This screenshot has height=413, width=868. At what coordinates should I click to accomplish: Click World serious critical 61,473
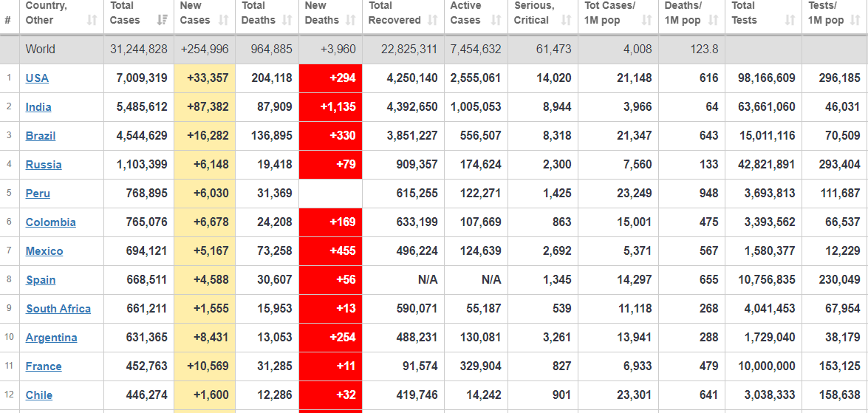pyautogui.click(x=553, y=50)
